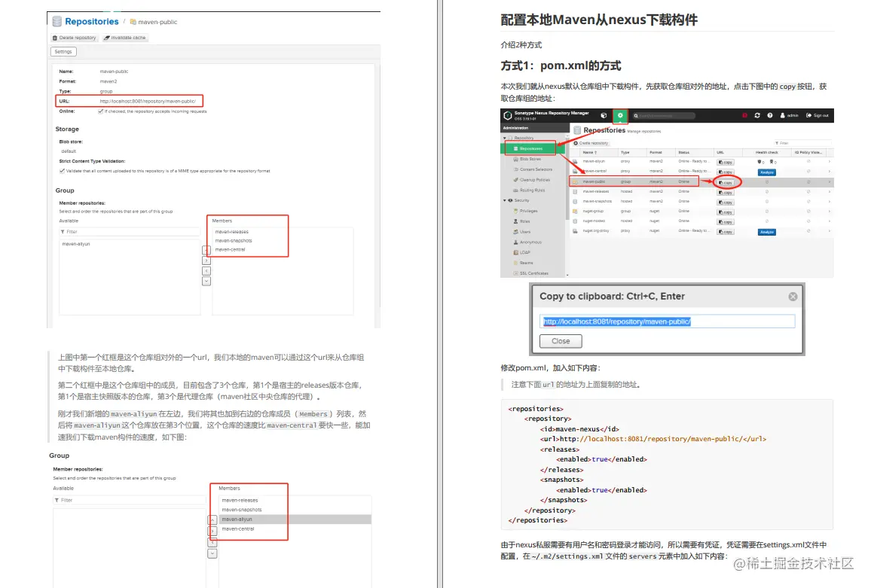Click the search magnifier in the Nexus header
871x588 pixels.
coord(637,115)
